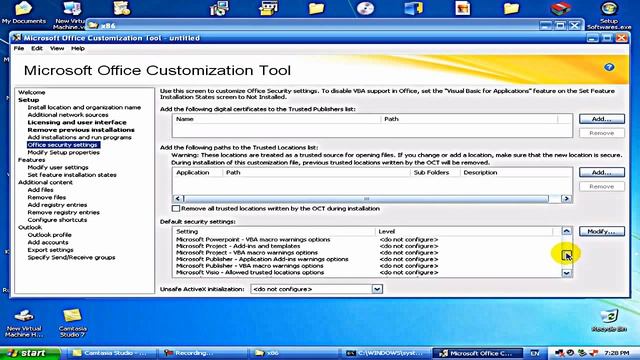The width and height of the screenshot is (640, 360).
Task: Click Add... for Trusted Locations paths
Action: tap(602, 172)
